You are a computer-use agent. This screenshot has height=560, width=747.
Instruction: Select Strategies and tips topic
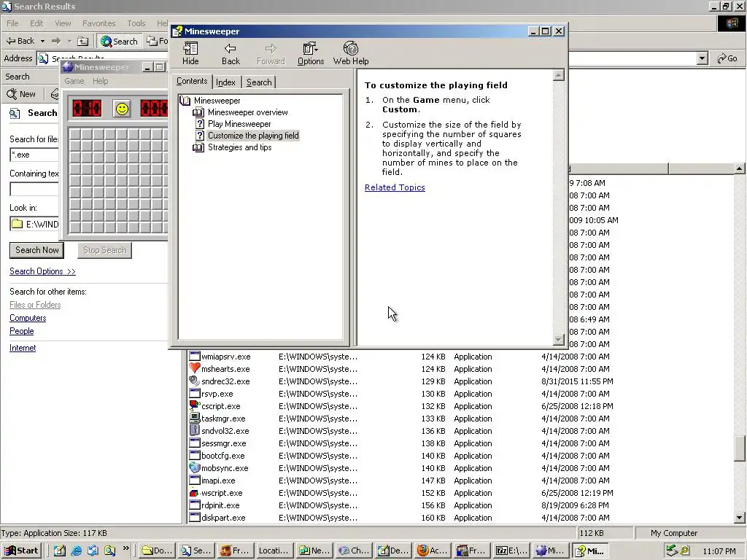tap(239, 147)
